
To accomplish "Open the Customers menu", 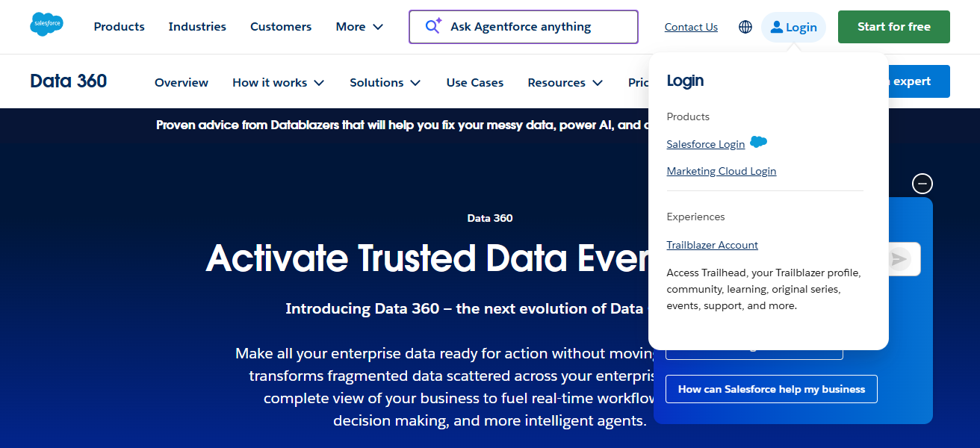I will 281,27.
